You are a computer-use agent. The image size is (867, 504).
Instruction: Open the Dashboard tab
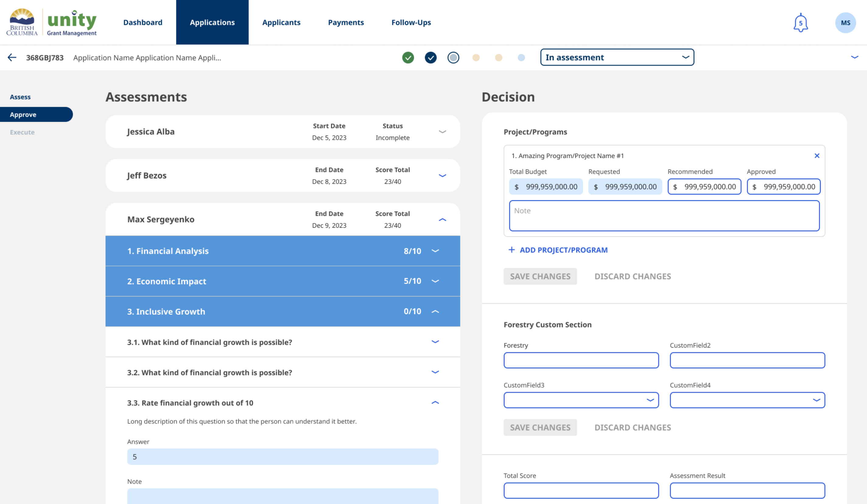tap(143, 22)
